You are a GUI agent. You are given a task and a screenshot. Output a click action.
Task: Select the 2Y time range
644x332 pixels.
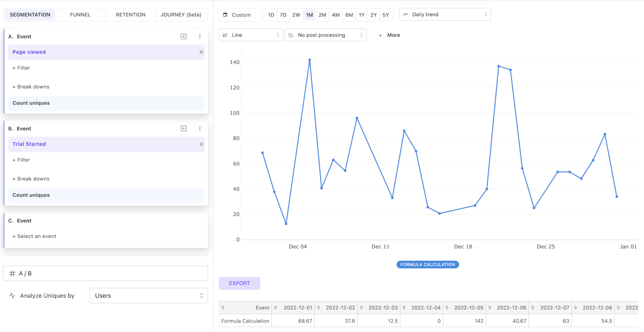point(374,15)
